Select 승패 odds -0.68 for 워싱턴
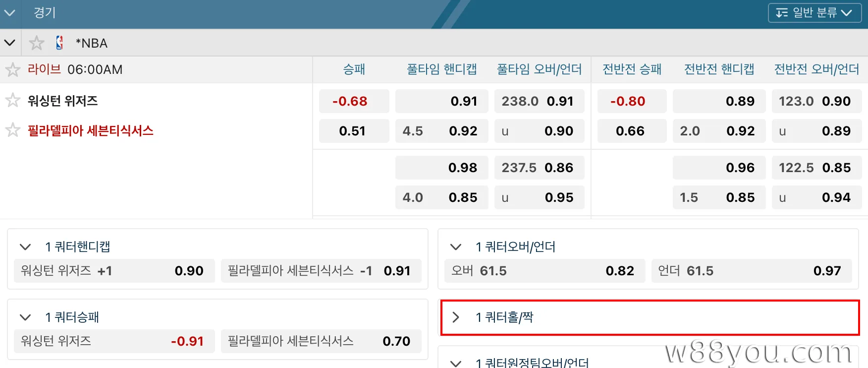The image size is (868, 368). tap(354, 101)
